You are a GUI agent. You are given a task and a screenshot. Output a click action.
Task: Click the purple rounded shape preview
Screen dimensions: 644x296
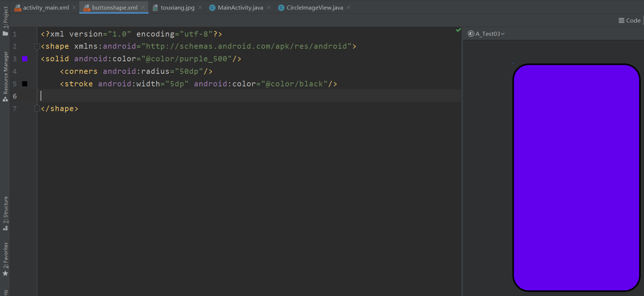576,178
